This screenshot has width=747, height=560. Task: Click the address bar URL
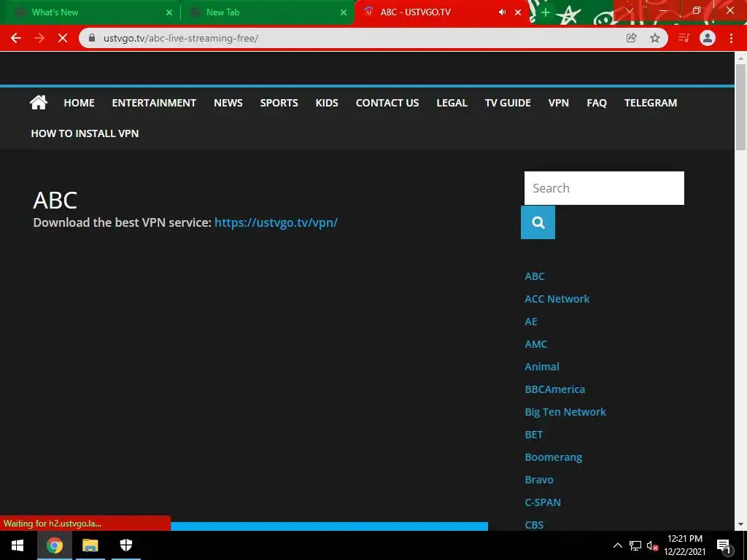[x=181, y=38]
